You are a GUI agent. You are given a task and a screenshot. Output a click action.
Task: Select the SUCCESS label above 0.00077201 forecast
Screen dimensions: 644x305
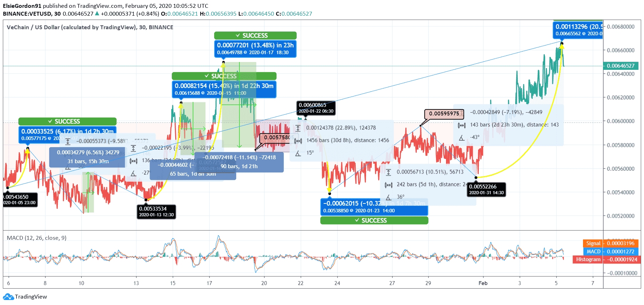[255, 35]
